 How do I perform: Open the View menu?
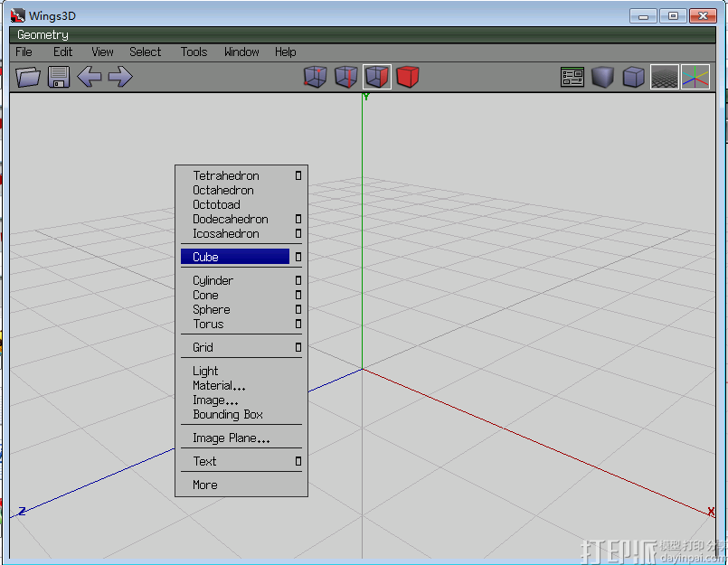pos(102,52)
